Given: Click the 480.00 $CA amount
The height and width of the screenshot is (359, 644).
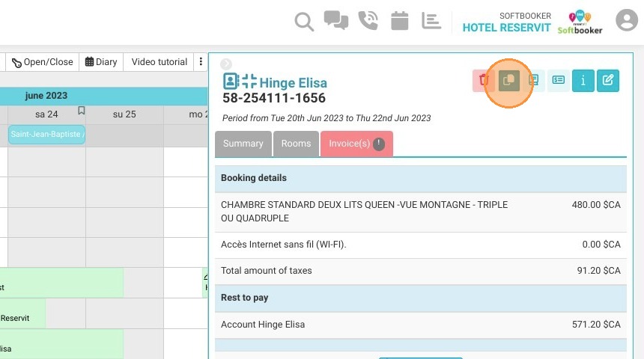Looking at the screenshot, I should (596, 205).
